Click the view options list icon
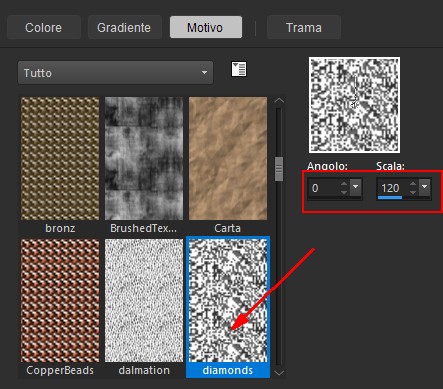 239,69
